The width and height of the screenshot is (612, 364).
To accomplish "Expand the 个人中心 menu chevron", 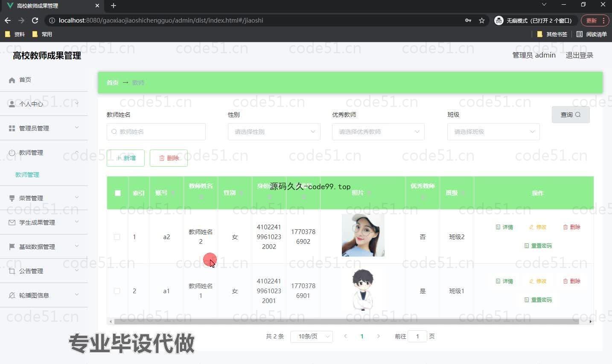I will pos(77,104).
